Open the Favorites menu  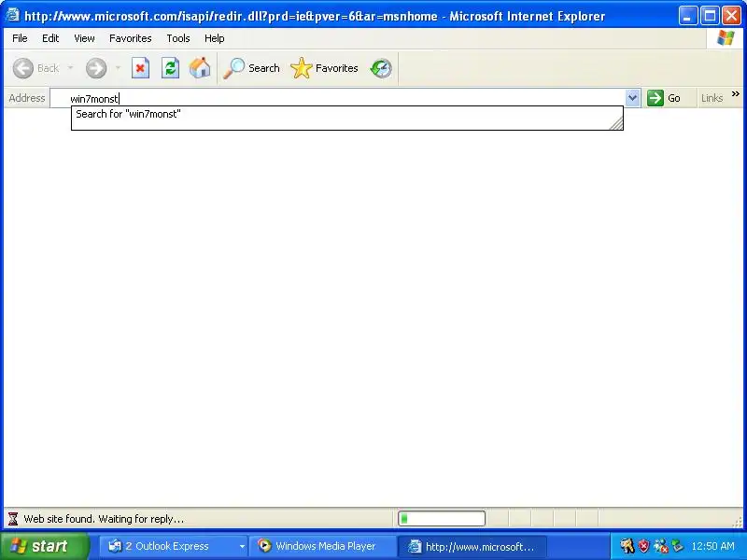[x=130, y=38]
